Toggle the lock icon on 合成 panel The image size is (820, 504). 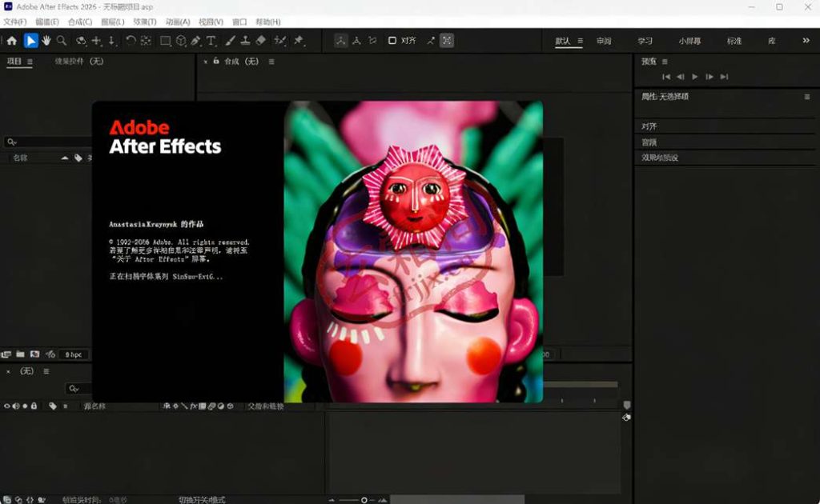(216, 61)
